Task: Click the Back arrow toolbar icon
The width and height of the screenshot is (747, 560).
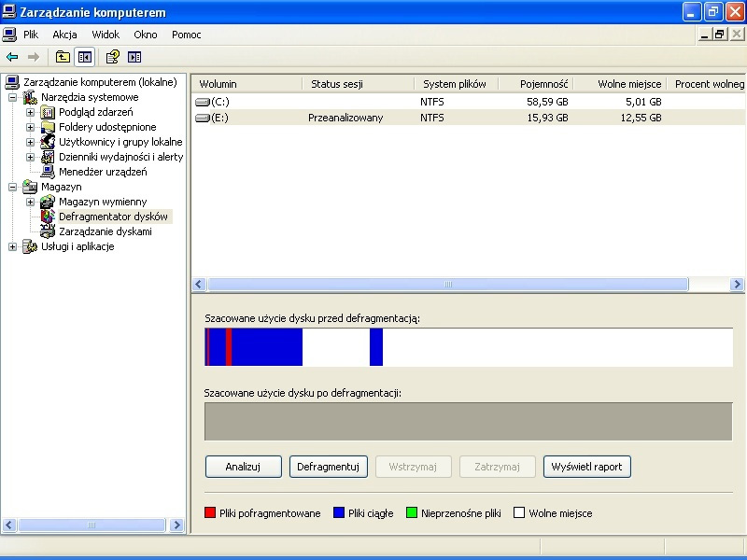Action: pyautogui.click(x=12, y=57)
